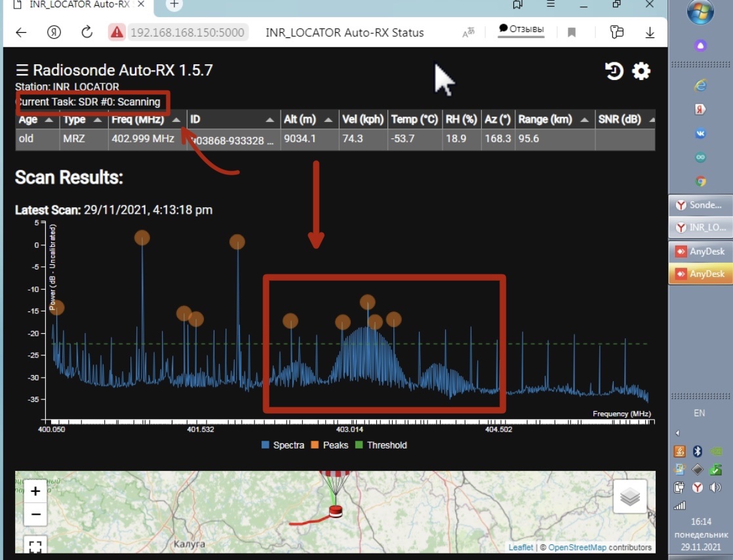Open the settings gear icon

click(641, 71)
